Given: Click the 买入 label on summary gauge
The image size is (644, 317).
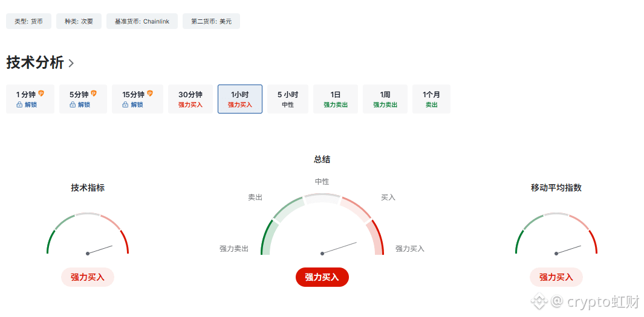Looking at the screenshot, I should pyautogui.click(x=388, y=197).
